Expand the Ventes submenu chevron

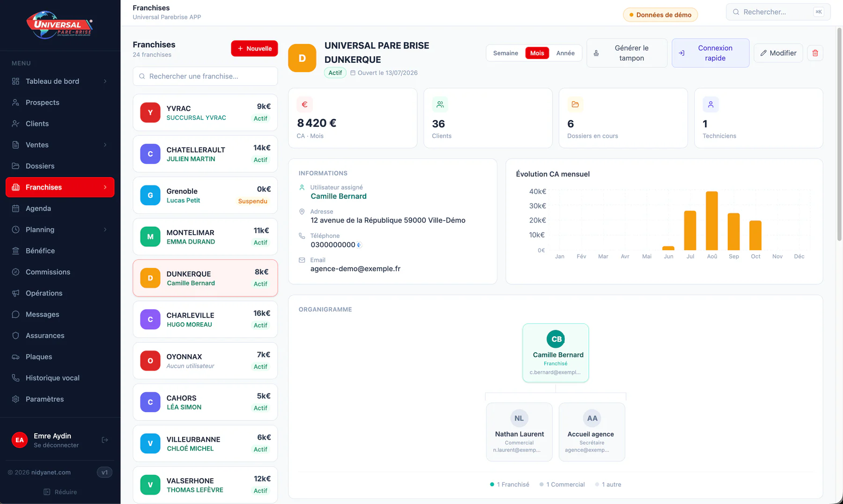[x=105, y=145]
